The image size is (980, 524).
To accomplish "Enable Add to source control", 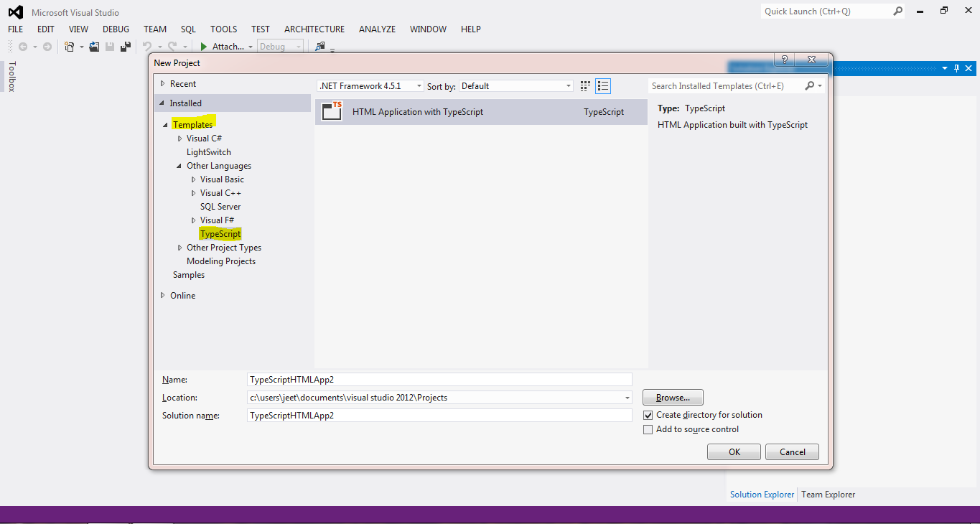I will pos(648,429).
